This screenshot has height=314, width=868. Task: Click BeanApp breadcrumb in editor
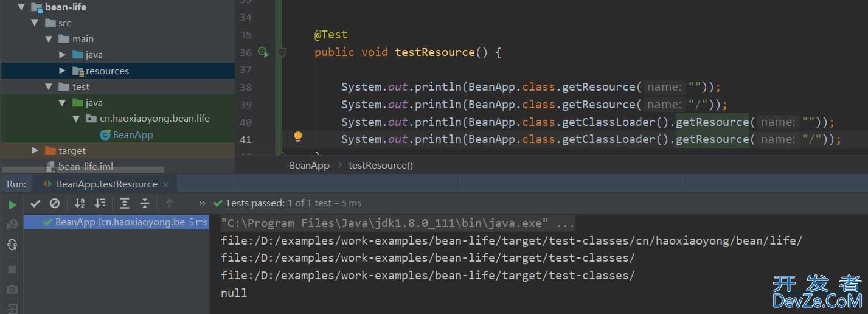(x=310, y=165)
